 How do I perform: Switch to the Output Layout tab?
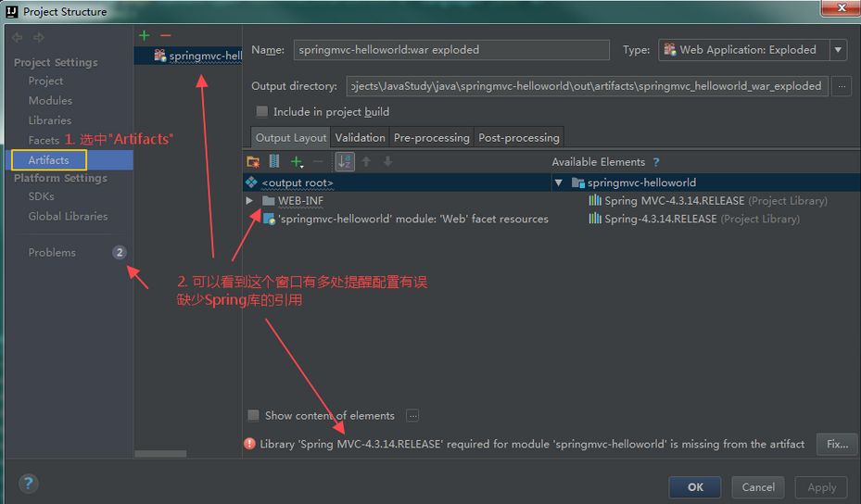coord(290,137)
